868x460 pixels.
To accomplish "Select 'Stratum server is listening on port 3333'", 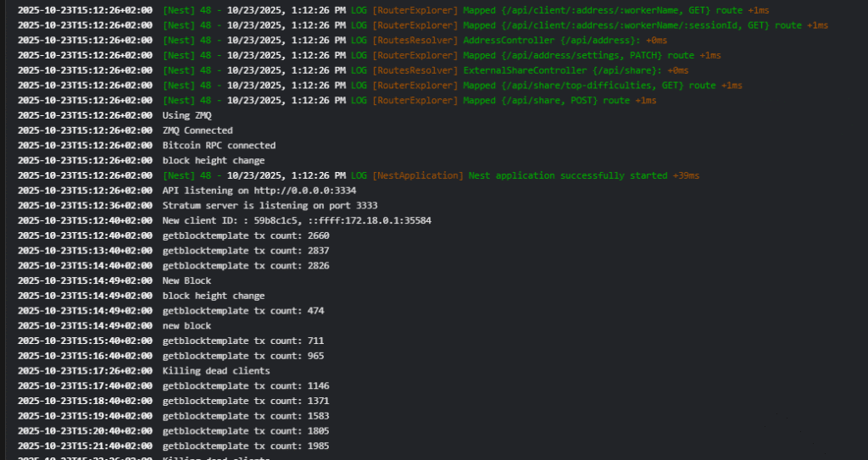I will [270, 206].
